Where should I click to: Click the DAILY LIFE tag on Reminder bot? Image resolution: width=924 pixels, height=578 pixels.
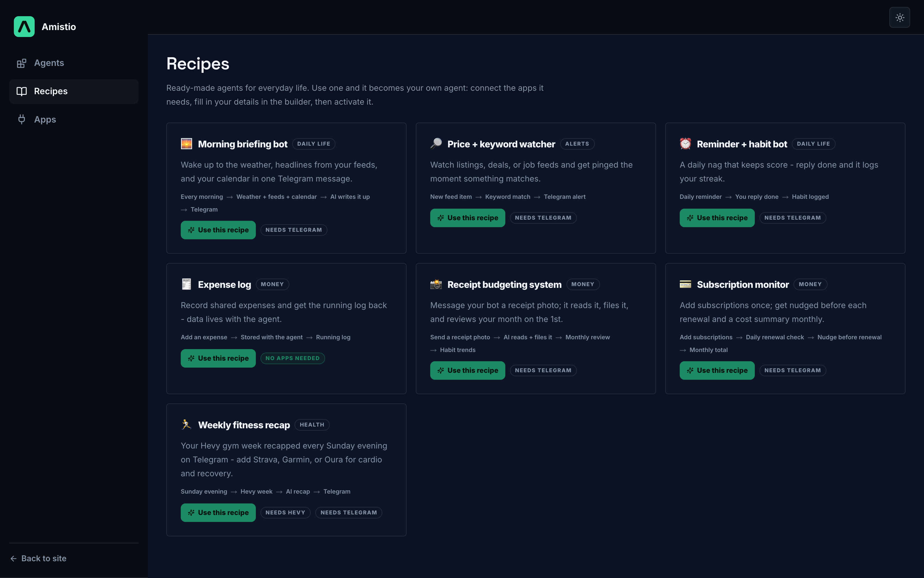tap(813, 144)
